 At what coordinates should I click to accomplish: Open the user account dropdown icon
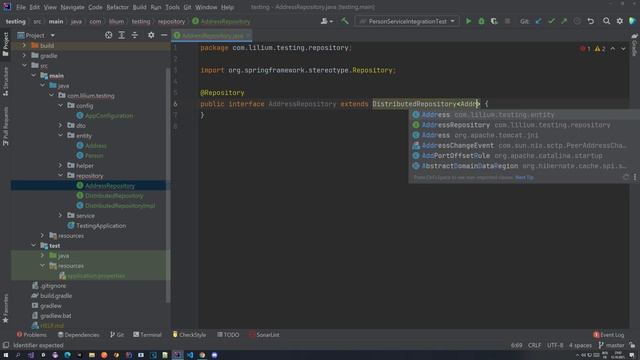coord(327,21)
